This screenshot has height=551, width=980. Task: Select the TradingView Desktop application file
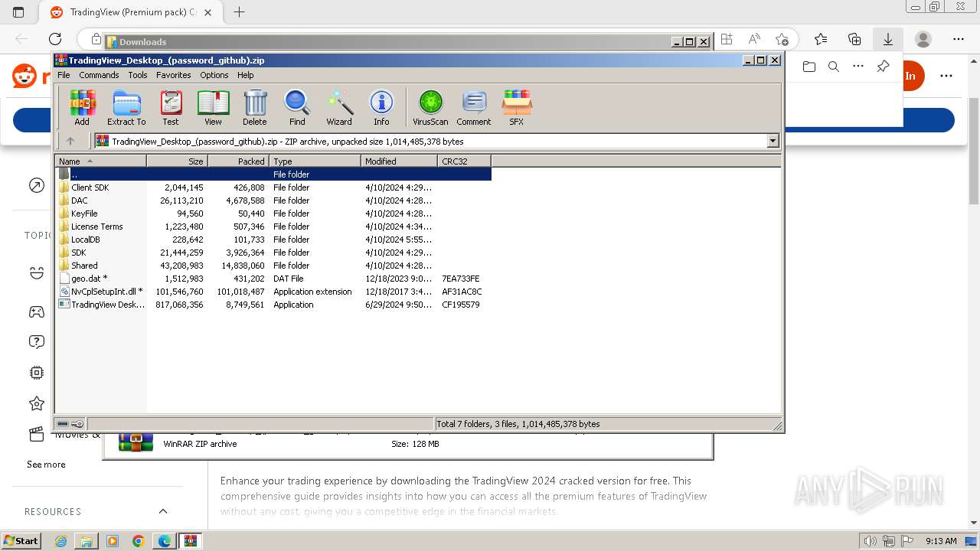tap(273, 305)
